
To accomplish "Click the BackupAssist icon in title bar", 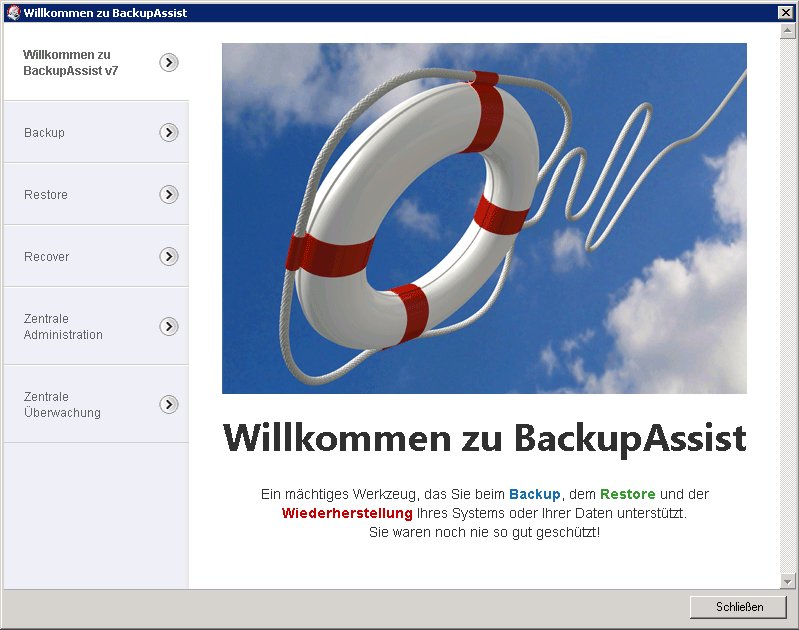I will point(12,13).
